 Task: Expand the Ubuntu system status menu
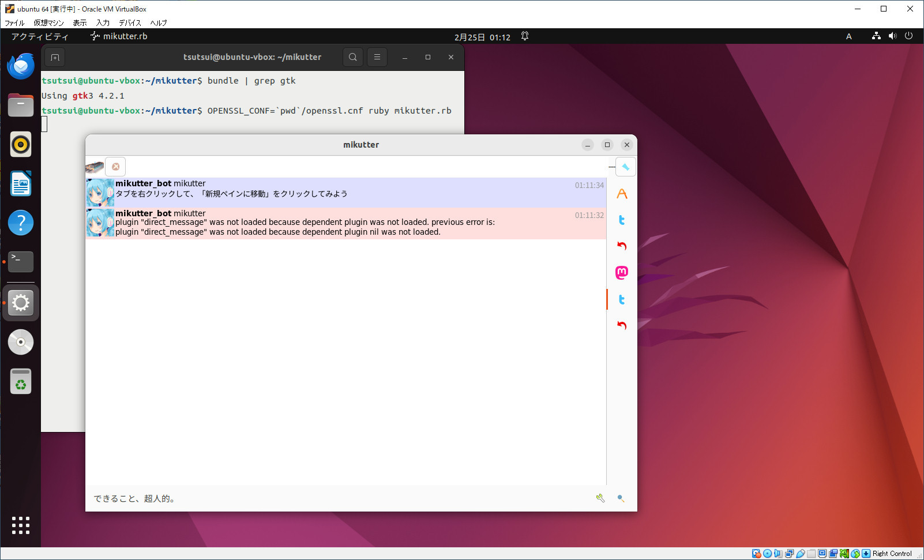[x=892, y=36]
